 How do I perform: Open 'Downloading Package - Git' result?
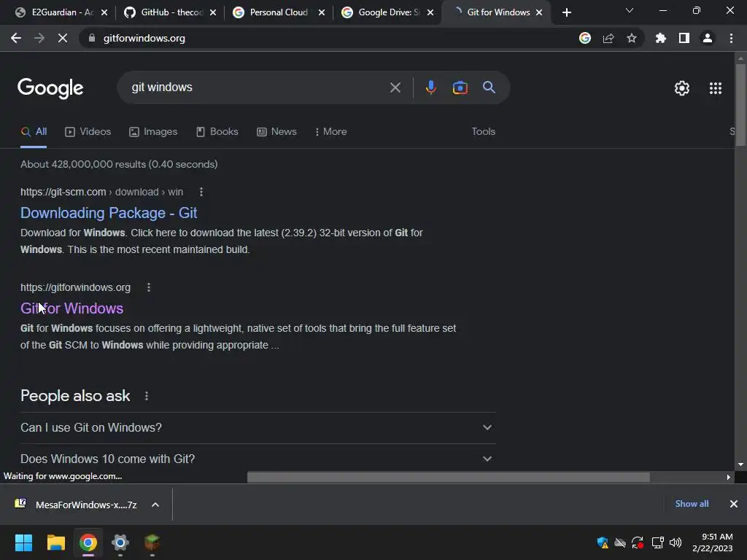pyautogui.click(x=109, y=213)
